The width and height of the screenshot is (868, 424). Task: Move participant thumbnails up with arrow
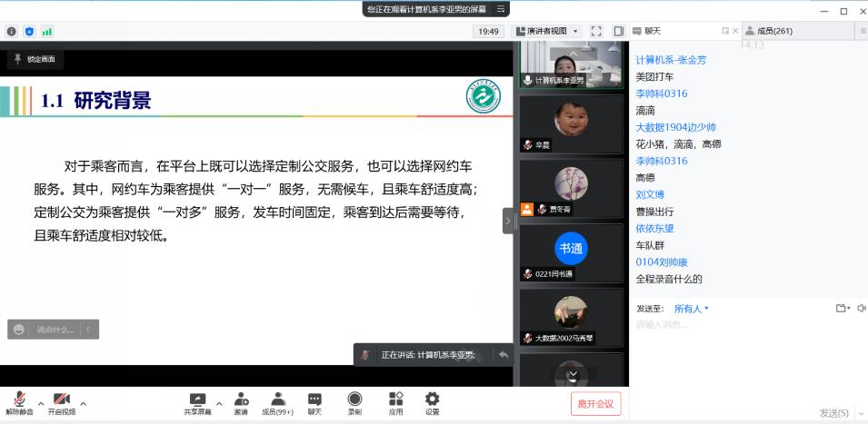tap(574, 54)
